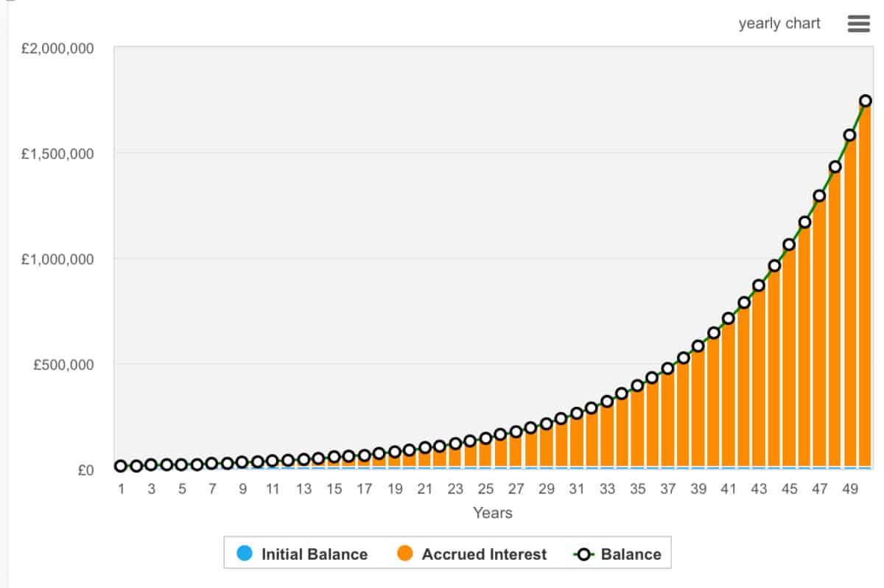Open the chart hamburger context menu
Screen dimensions: 884x588
(859, 24)
